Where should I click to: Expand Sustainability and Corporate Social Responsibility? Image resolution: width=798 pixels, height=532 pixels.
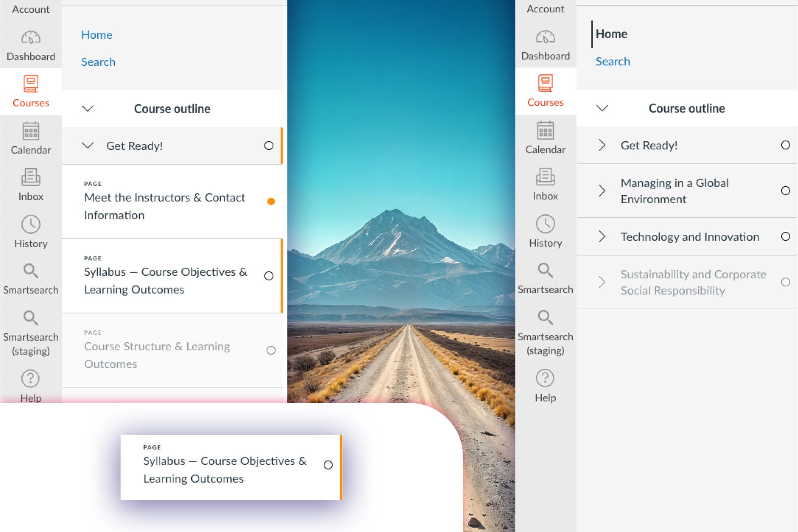601,282
